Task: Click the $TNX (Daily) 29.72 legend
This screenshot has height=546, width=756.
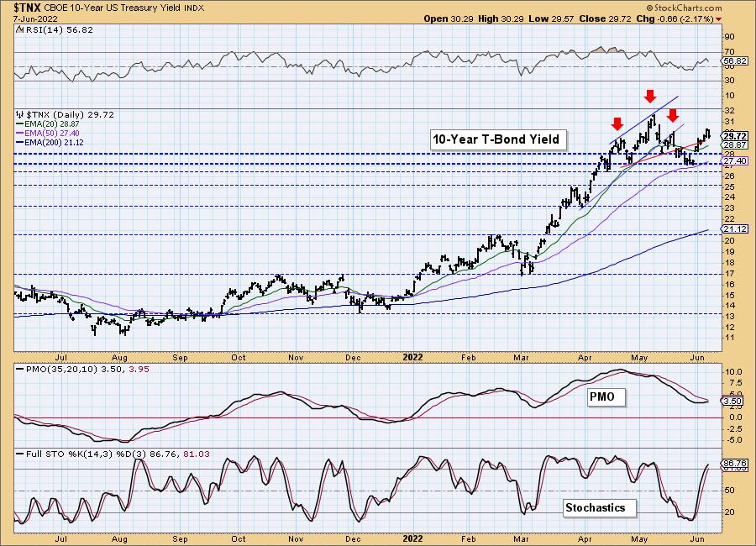Action: point(70,115)
